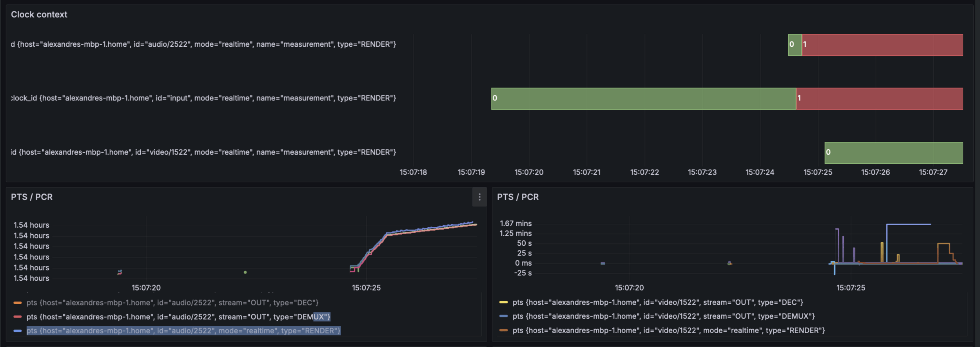This screenshot has height=347, width=980.
Task: Click the audio/2522 row label in Clock context
Action: [x=203, y=44]
